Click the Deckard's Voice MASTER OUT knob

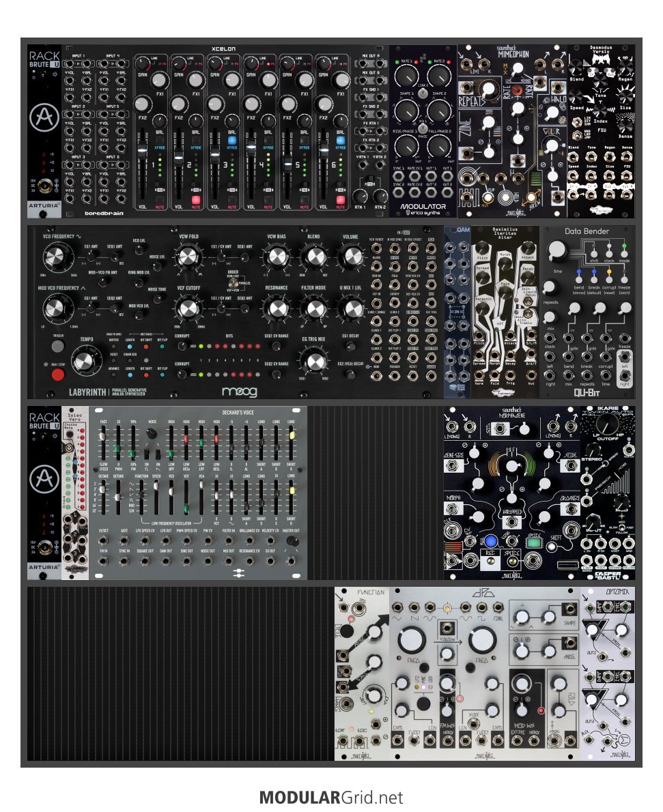tap(292, 541)
